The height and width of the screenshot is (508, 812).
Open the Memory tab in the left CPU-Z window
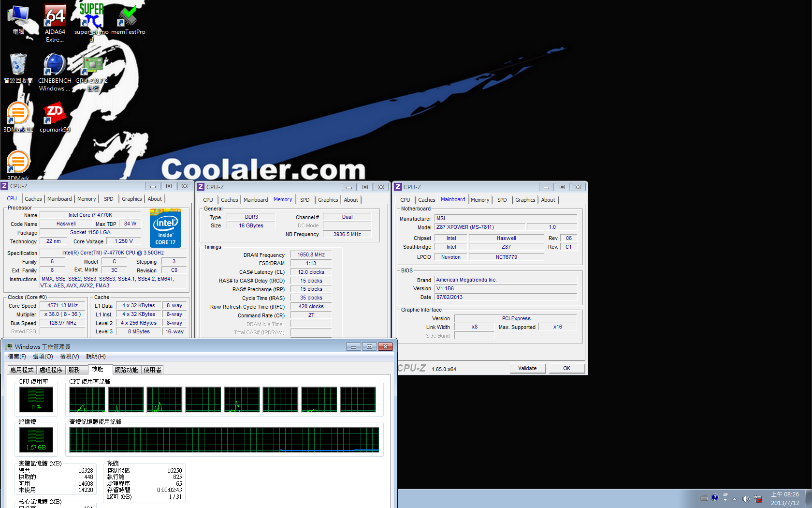pos(87,199)
